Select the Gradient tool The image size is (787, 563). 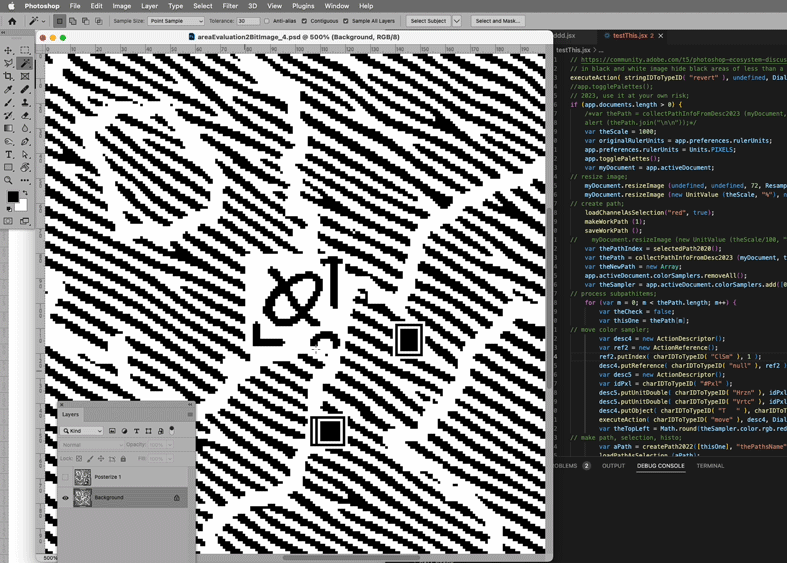(9, 128)
